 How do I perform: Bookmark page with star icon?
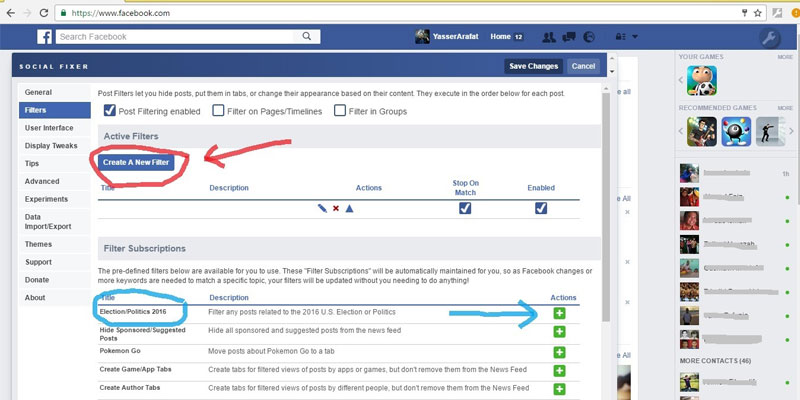coord(758,13)
